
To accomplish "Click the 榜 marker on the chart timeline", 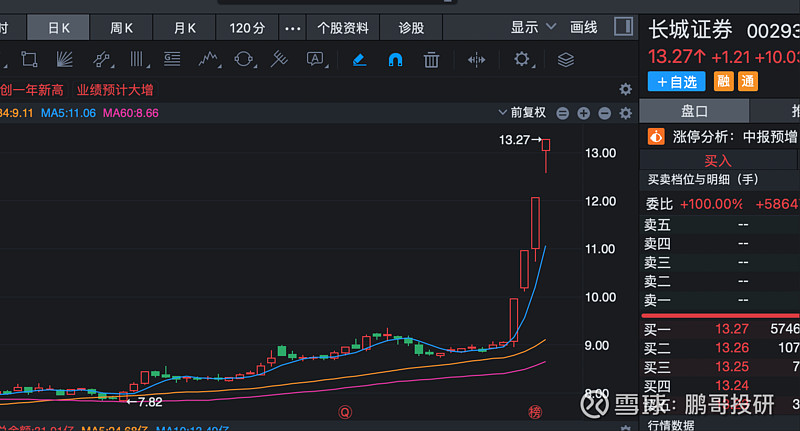I will [x=535, y=412].
